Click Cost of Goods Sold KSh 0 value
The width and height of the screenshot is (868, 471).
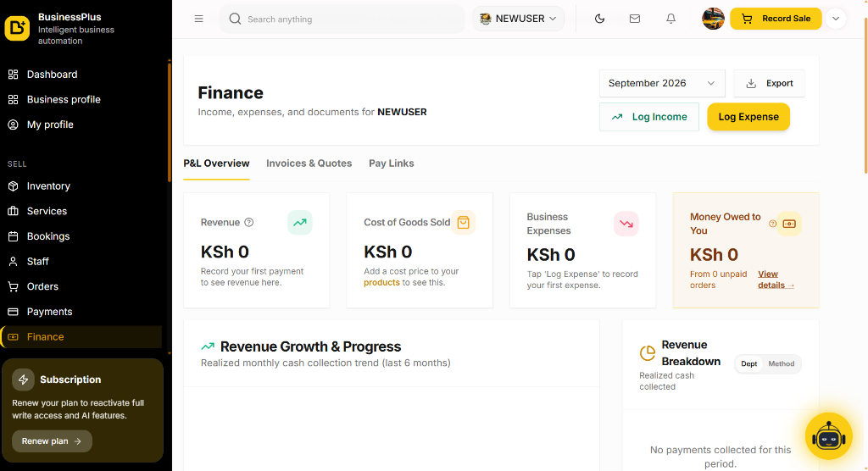388,252
